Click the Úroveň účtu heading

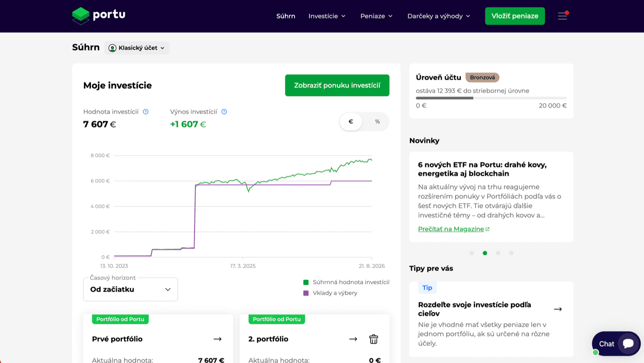click(438, 78)
